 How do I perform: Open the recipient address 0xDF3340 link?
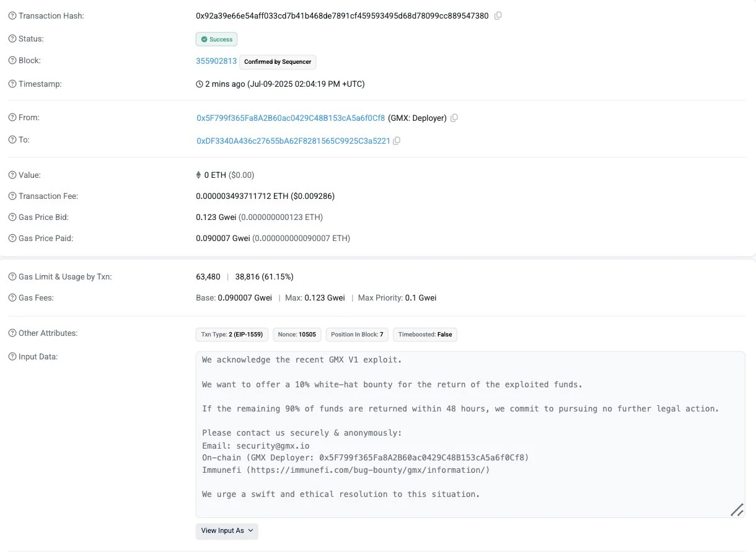click(293, 141)
